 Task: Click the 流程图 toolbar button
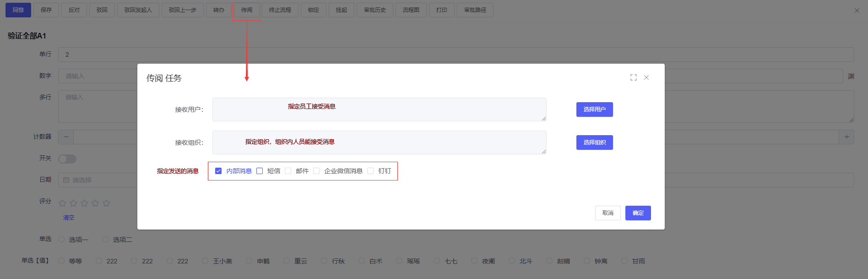point(411,10)
